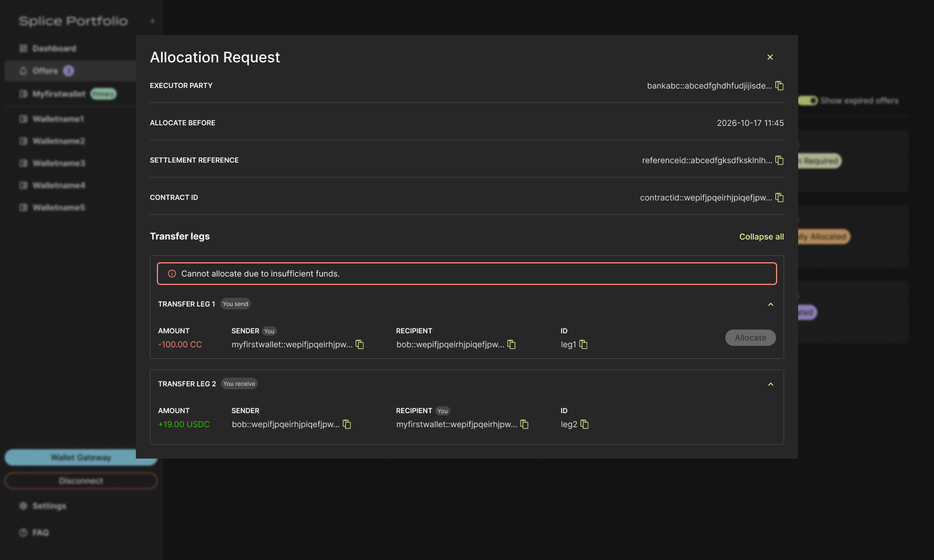The height and width of the screenshot is (560, 934).
Task: Copy the leg2 ID
Action: point(584,424)
